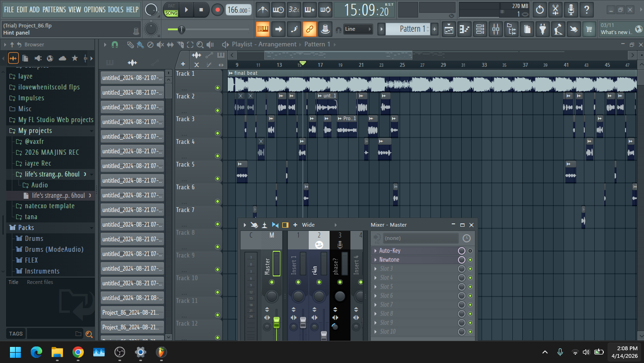
Task: Open the Piano roll view
Action: click(464, 29)
